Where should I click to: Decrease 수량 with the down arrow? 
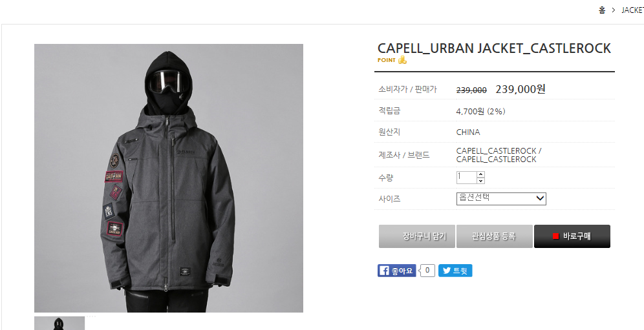[x=480, y=181]
